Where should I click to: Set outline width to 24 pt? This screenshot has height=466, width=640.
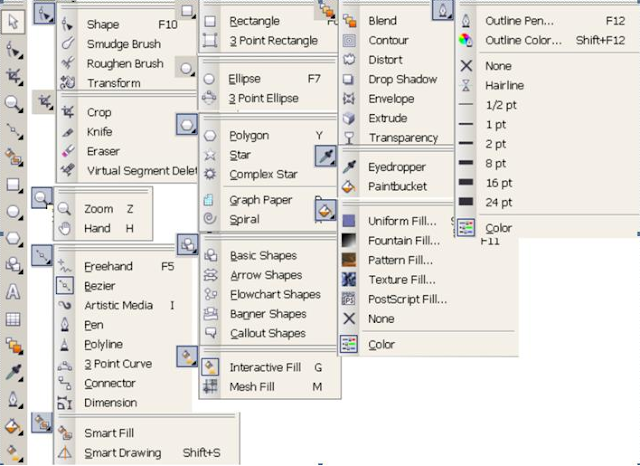(x=499, y=202)
